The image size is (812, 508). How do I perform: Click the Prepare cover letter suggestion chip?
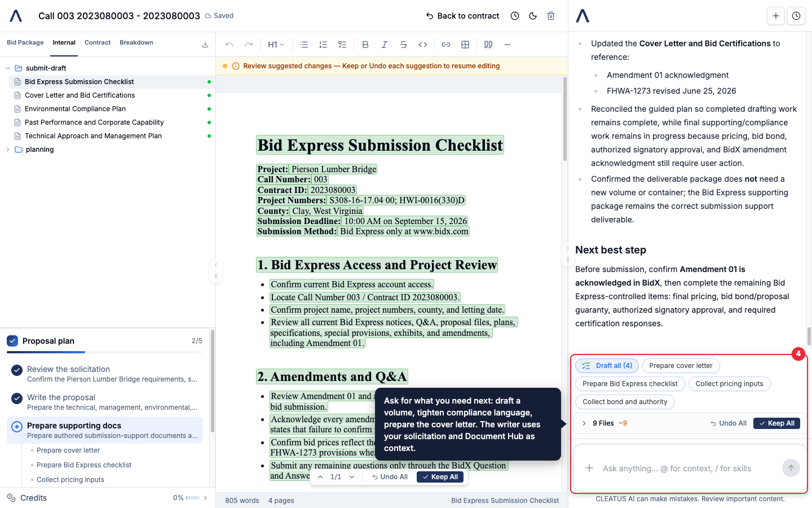point(681,366)
